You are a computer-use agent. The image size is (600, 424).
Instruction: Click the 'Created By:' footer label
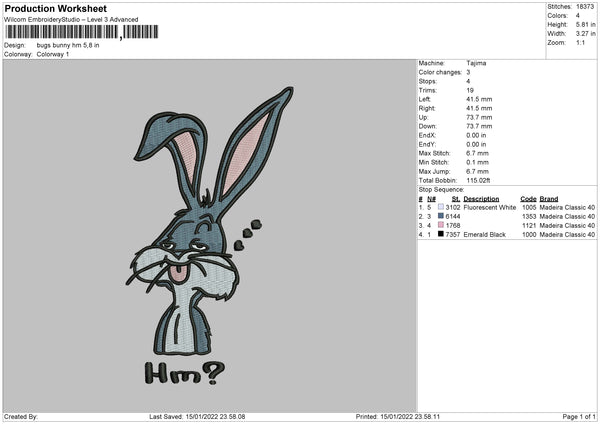point(21,416)
